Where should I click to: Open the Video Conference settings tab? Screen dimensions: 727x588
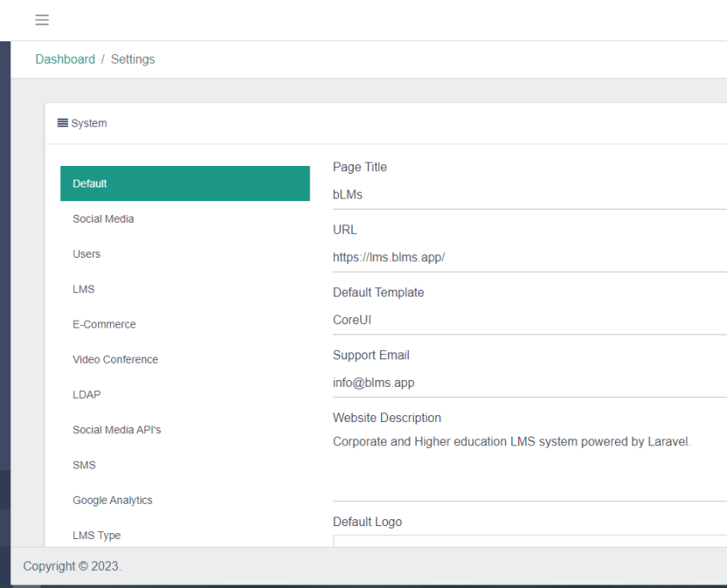[185, 359]
